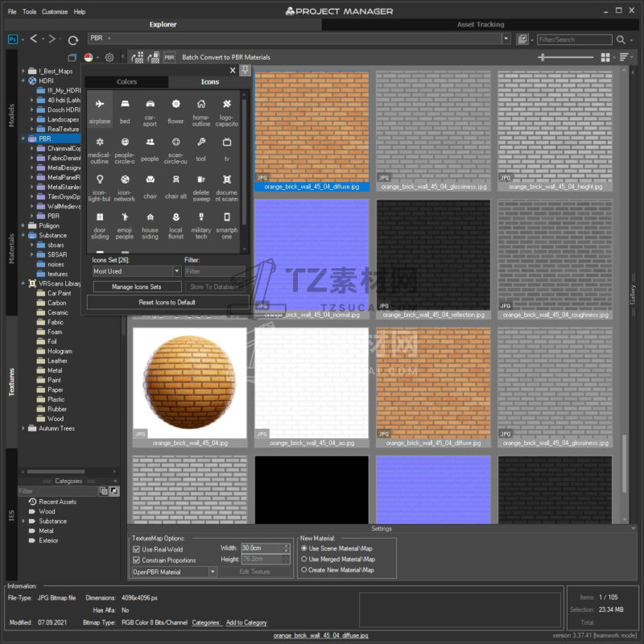Select Create New Material\Map option

(x=304, y=570)
